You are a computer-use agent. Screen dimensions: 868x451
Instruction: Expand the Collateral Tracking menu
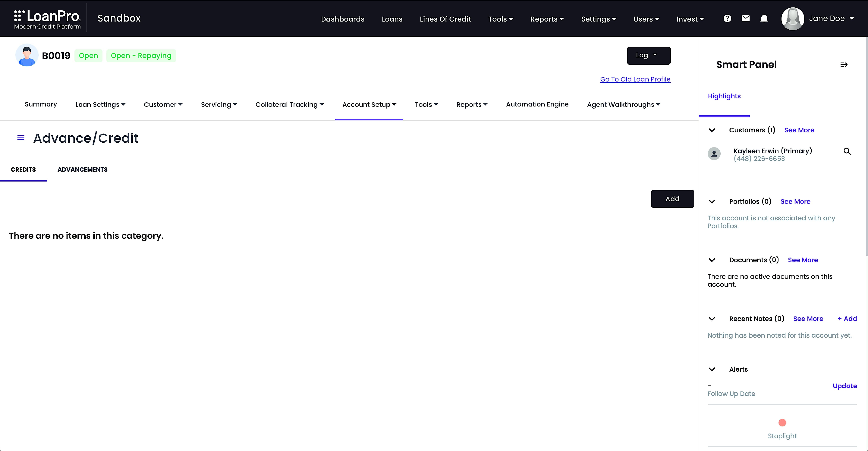pyautogui.click(x=289, y=104)
